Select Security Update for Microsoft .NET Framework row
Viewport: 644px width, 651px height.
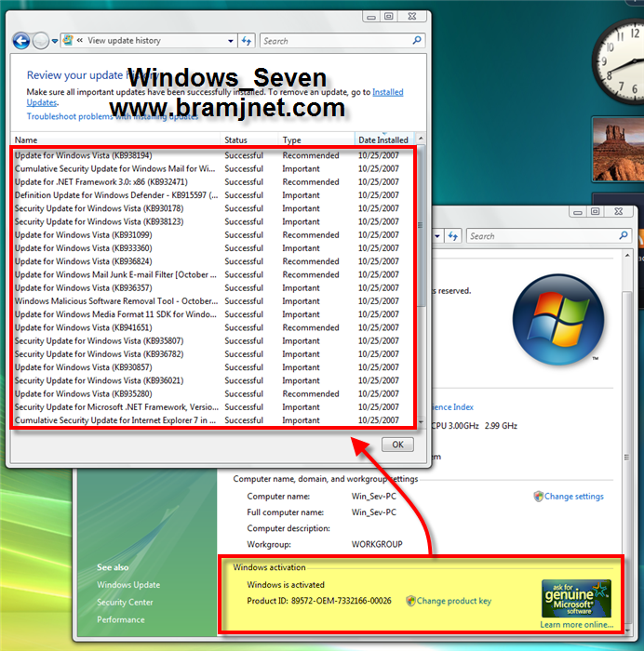coord(213,407)
